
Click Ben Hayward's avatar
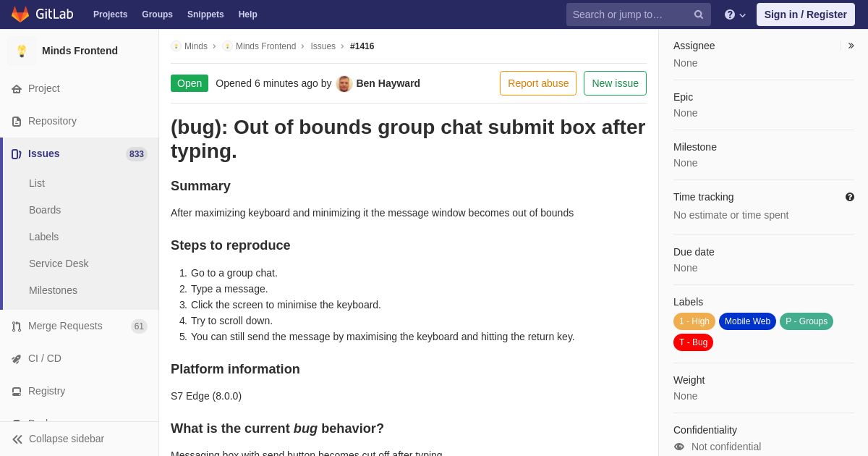coord(344,83)
